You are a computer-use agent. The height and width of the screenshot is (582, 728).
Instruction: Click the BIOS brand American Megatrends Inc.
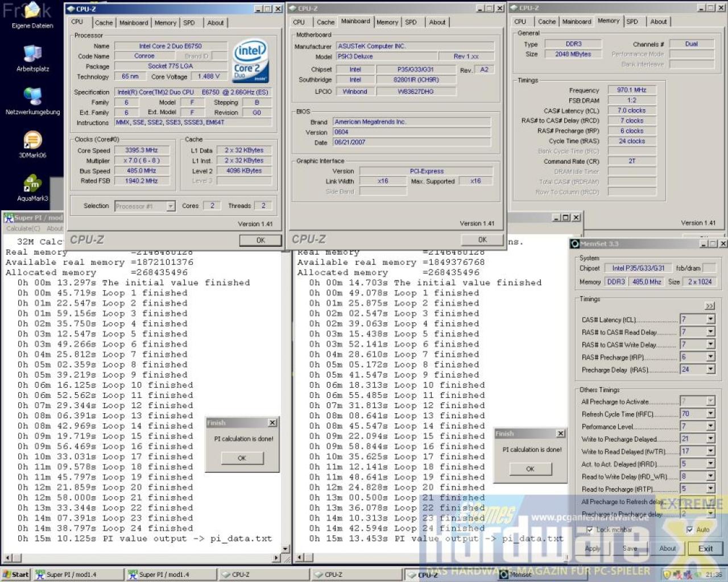pyautogui.click(x=412, y=122)
